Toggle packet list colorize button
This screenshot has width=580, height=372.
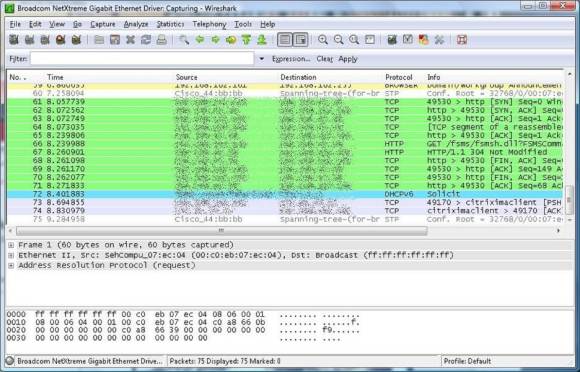pyautogui.click(x=284, y=40)
